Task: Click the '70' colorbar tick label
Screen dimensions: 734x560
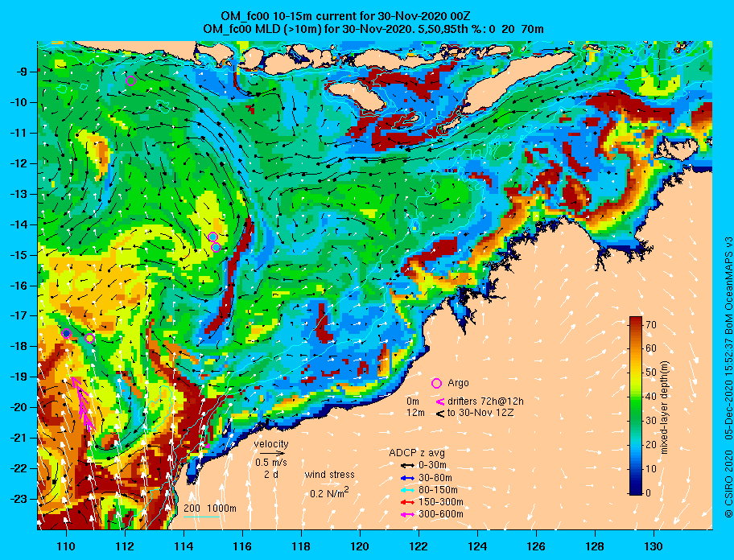Action: [x=650, y=324]
